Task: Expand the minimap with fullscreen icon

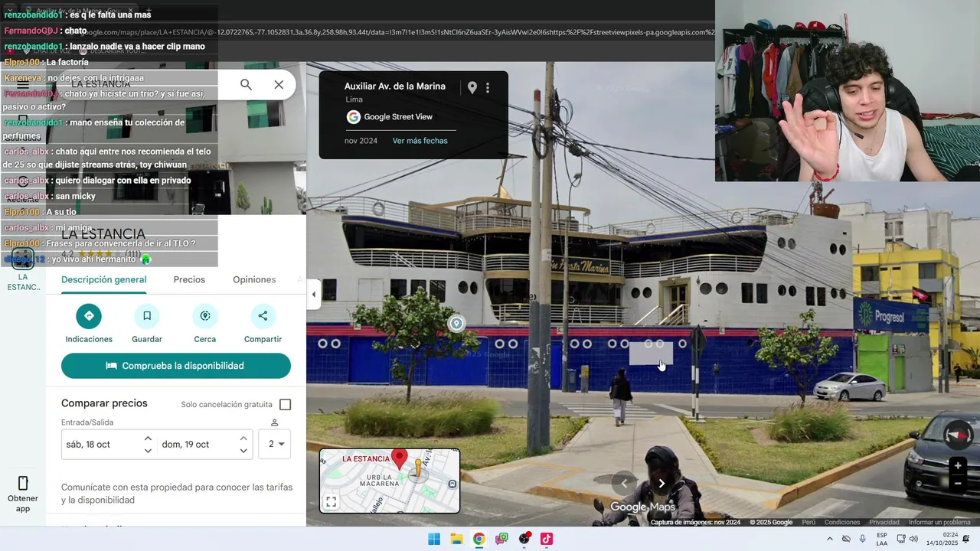Action: [x=331, y=502]
